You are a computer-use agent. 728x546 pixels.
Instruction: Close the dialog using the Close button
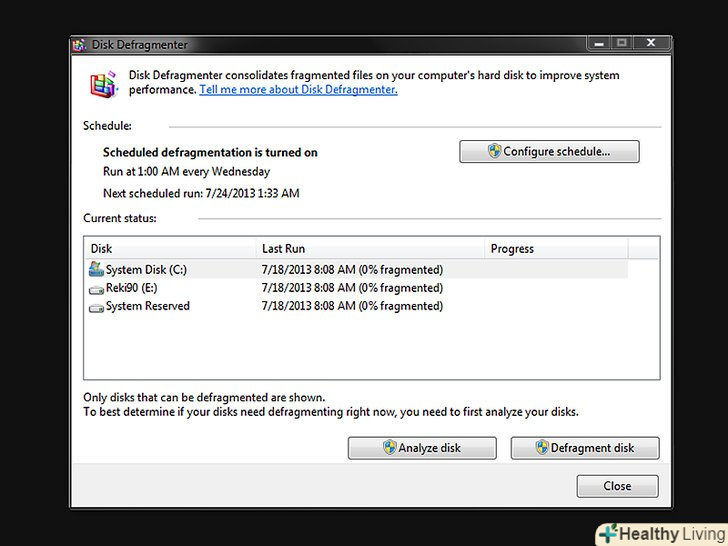click(618, 486)
